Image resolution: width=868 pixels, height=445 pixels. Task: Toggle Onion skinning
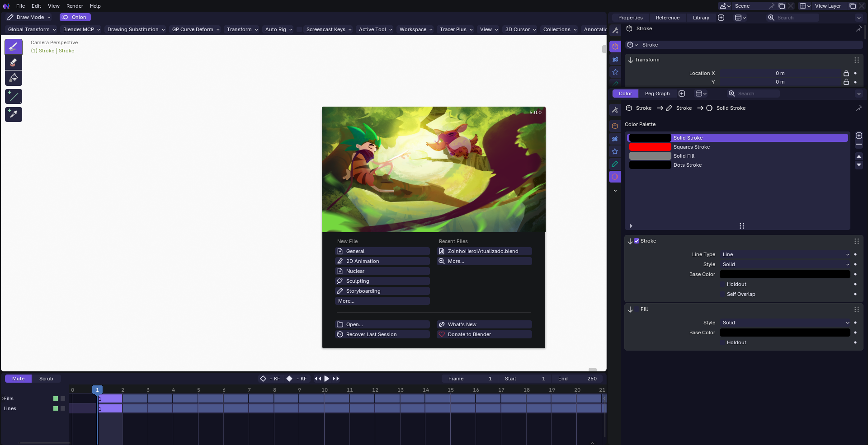[x=75, y=17]
